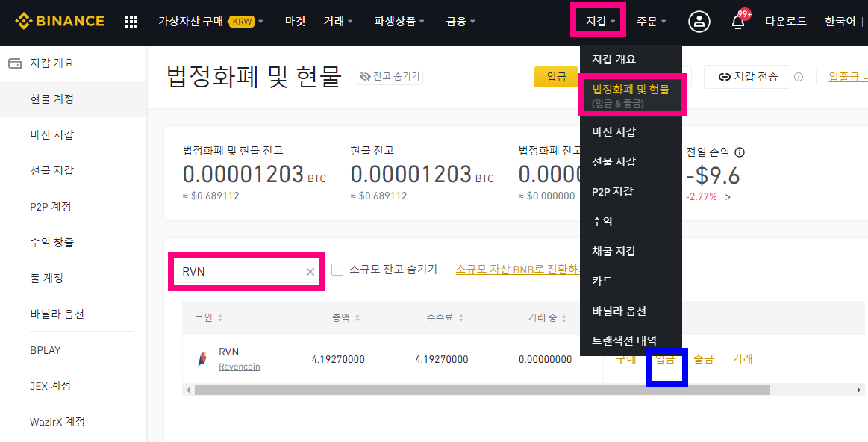
Task: Open 현물 계정 in the sidebar
Action: tap(73, 99)
